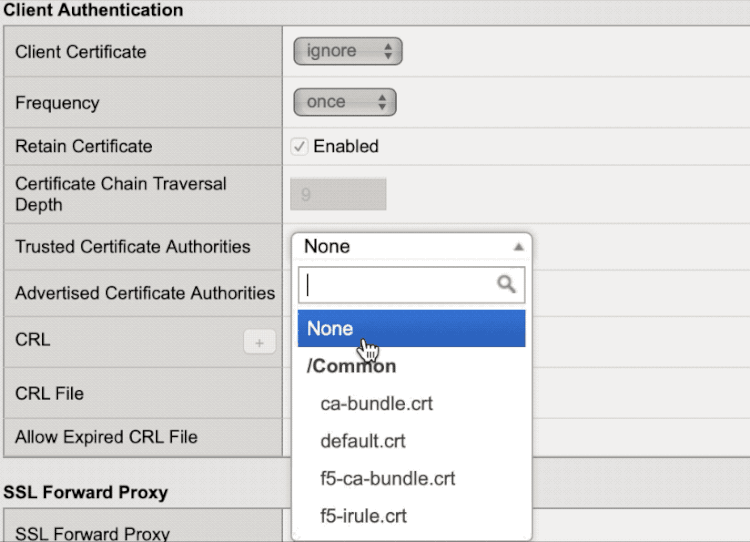The image size is (750, 542).
Task: Click the SSL Forward Proxy section heading
Action: pos(85,492)
